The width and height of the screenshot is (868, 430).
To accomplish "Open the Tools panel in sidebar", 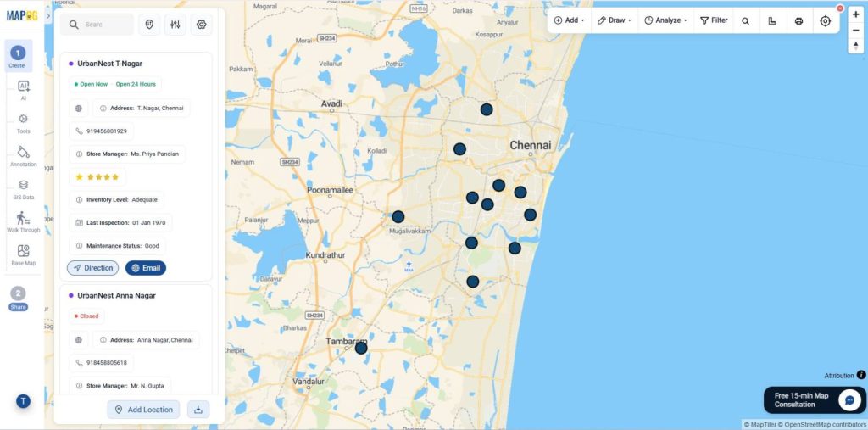I will pos(23,123).
